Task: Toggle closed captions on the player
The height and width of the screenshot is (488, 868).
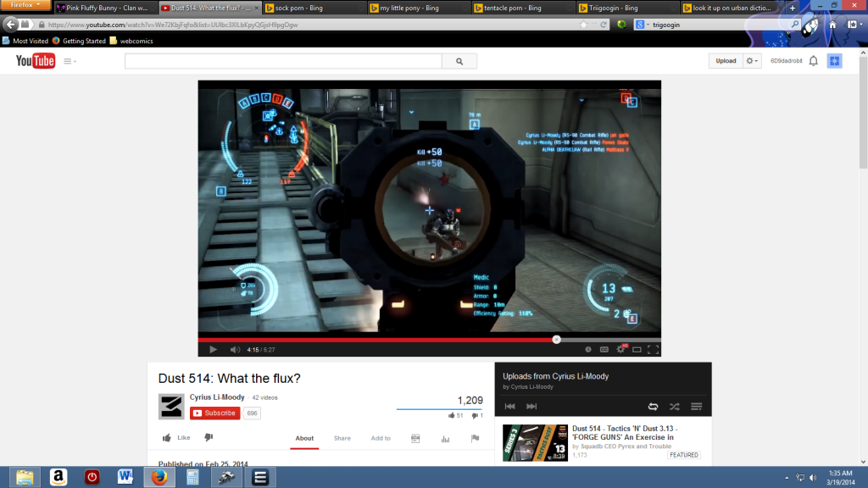Action: click(604, 350)
